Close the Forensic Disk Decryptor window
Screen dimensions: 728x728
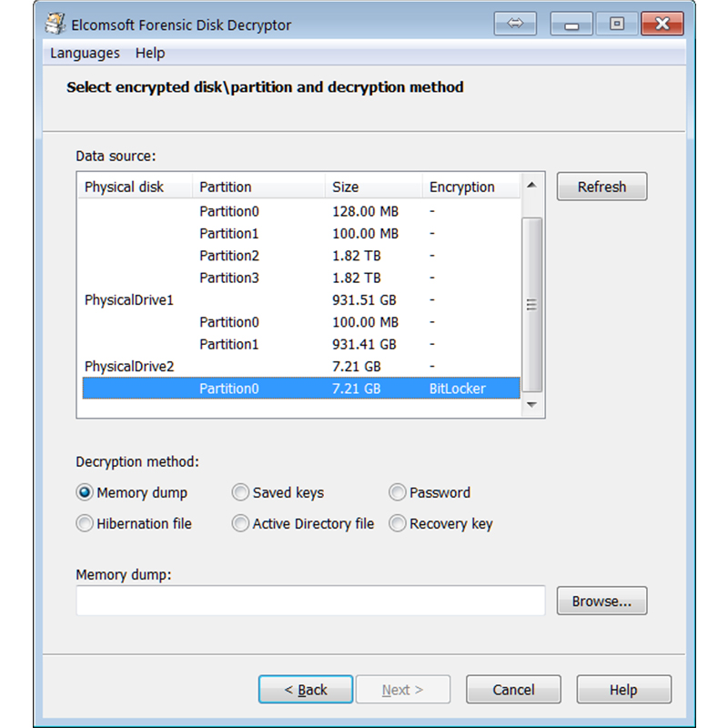point(662,24)
